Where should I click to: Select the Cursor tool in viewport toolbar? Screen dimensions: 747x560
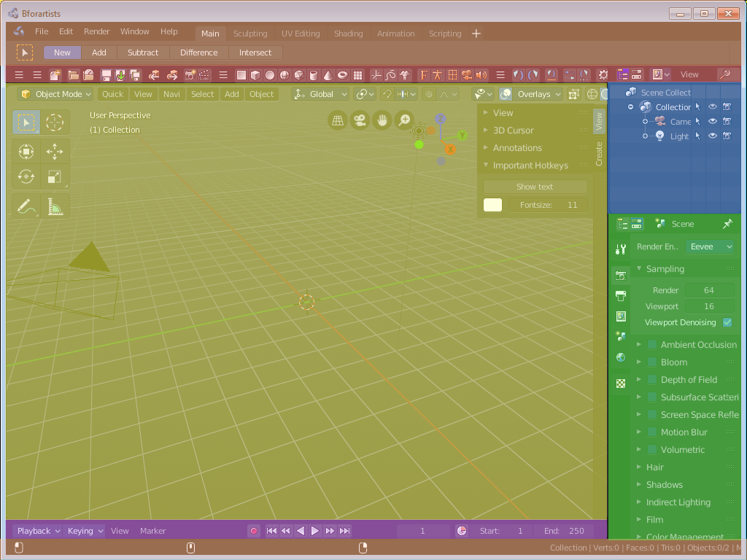point(54,122)
